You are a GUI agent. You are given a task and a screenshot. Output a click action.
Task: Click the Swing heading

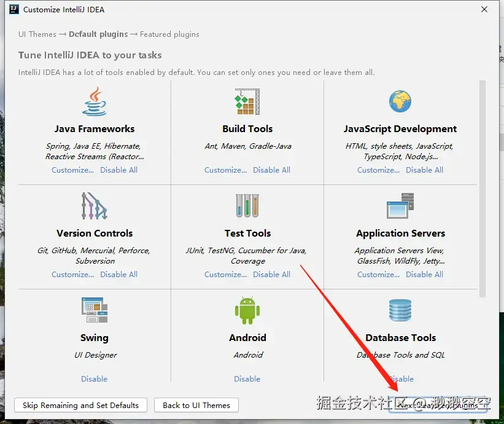(95, 338)
